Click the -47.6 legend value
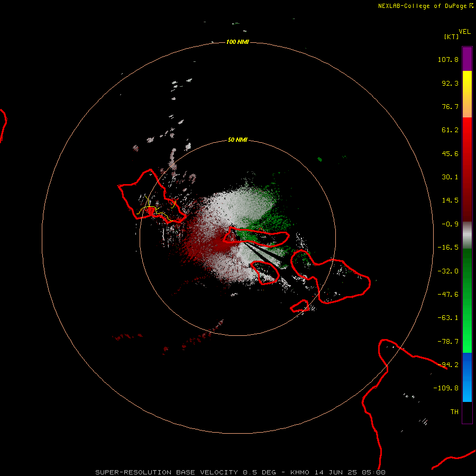 tap(448, 295)
